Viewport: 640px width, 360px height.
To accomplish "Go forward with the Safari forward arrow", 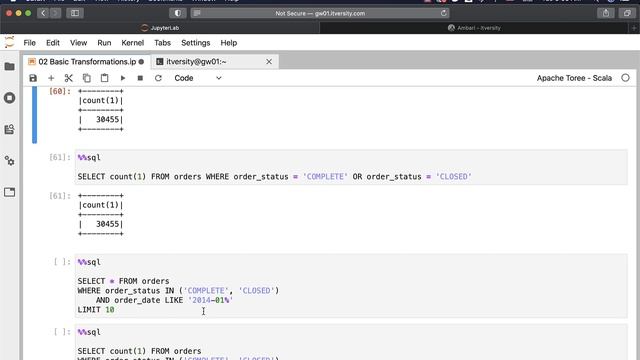I will [55, 13].
